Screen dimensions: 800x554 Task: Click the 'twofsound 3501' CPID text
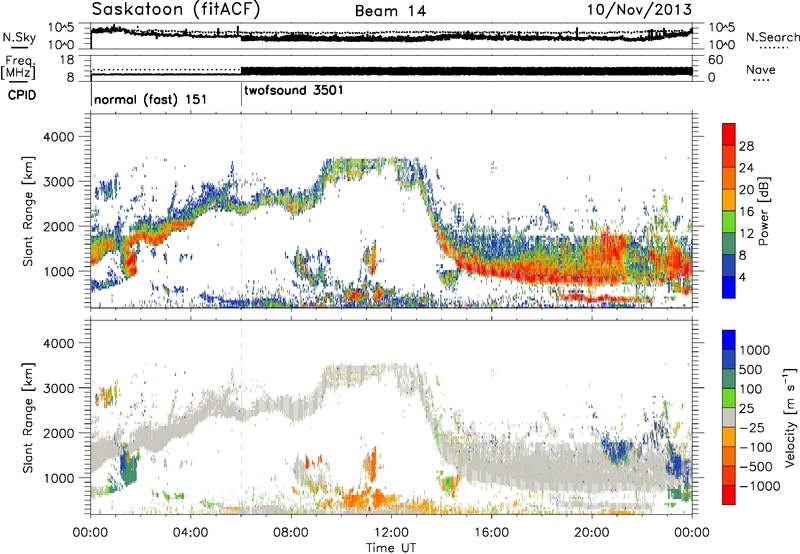click(294, 91)
